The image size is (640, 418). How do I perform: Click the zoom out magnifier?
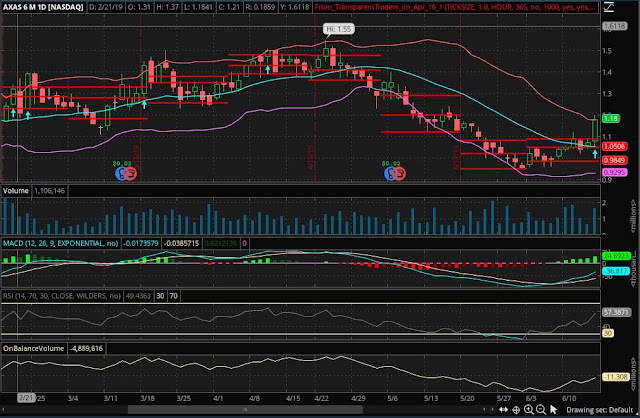coord(541,409)
